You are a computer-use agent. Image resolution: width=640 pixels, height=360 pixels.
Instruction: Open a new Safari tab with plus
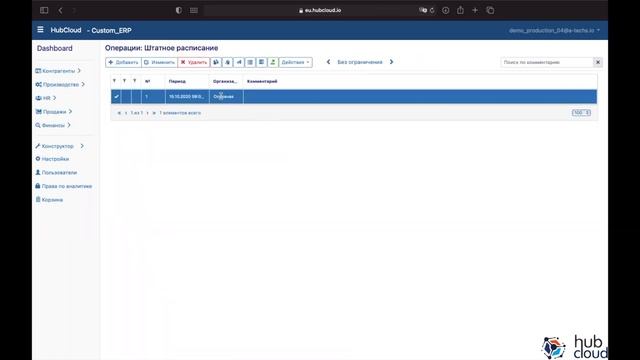475,10
